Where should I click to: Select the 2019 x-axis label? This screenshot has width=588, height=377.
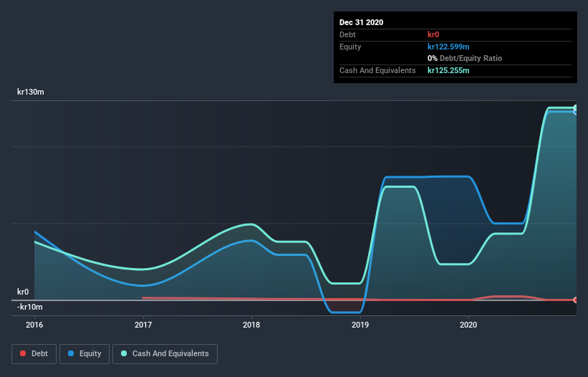(x=360, y=325)
